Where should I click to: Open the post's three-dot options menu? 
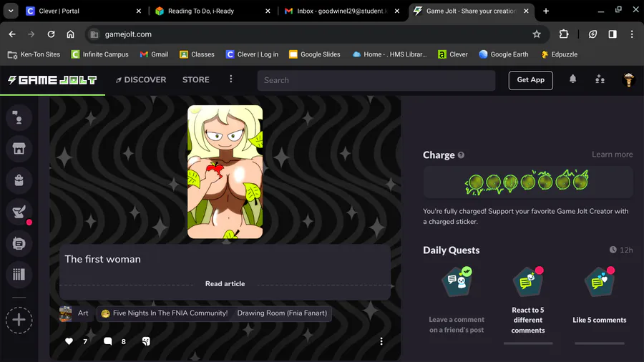click(x=381, y=341)
